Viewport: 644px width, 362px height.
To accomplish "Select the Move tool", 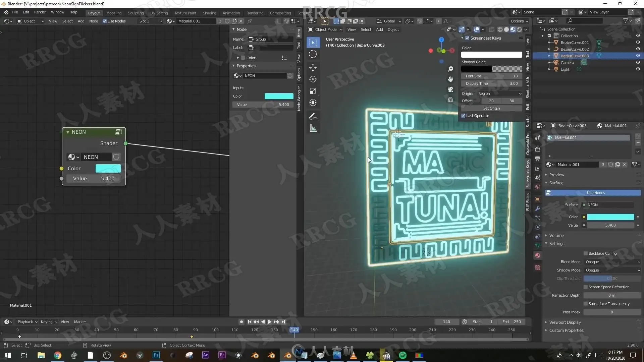I will pyautogui.click(x=313, y=68).
